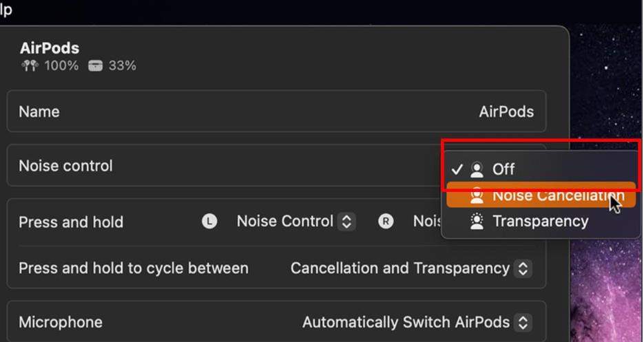The width and height of the screenshot is (644, 342).
Task: Open the Help menu in menu bar
Action: (6, 10)
